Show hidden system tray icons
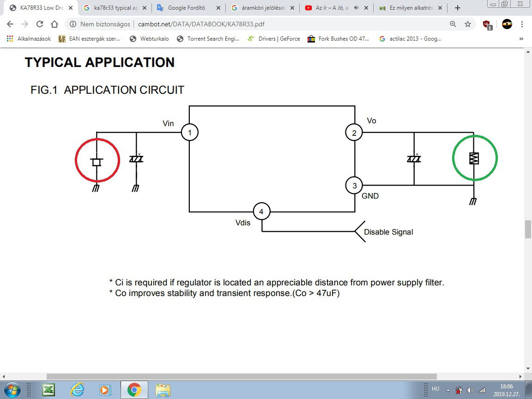Image resolution: width=532 pixels, height=399 pixels. pos(448,390)
